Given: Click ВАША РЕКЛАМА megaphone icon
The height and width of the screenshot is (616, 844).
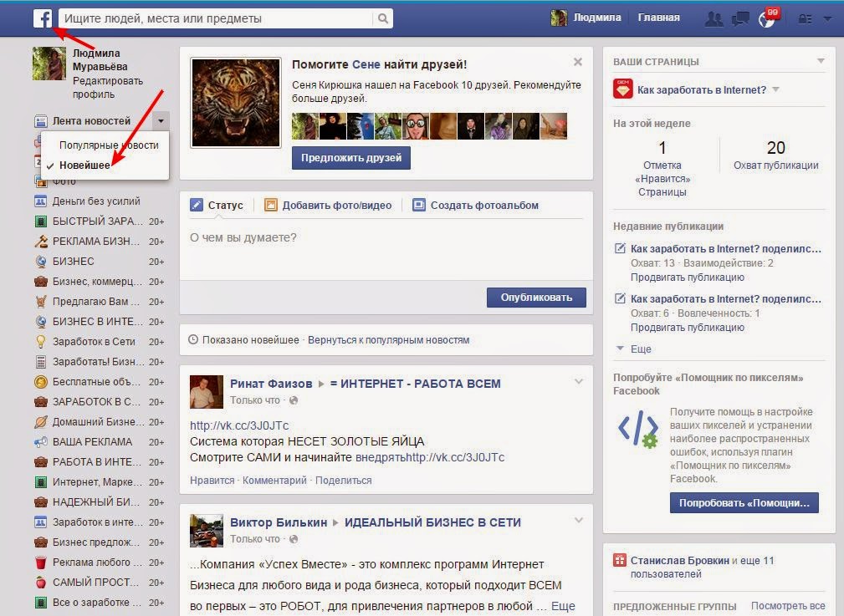Looking at the screenshot, I should coord(40,442).
